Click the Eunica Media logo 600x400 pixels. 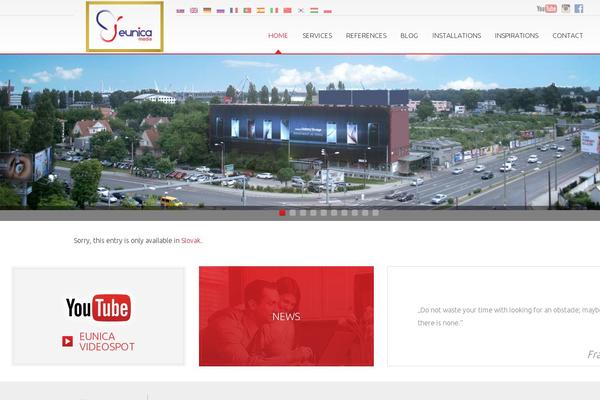[125, 26]
